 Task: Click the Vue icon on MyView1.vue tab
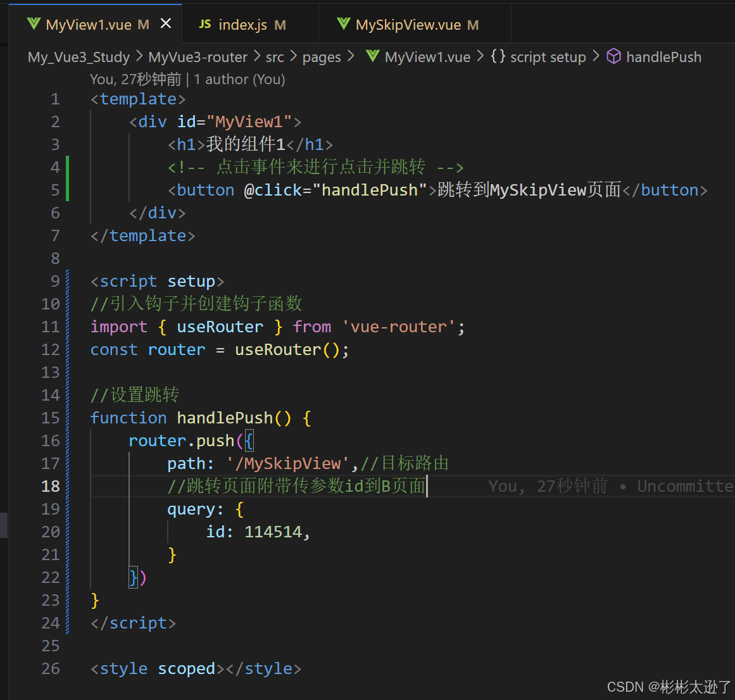[x=34, y=23]
